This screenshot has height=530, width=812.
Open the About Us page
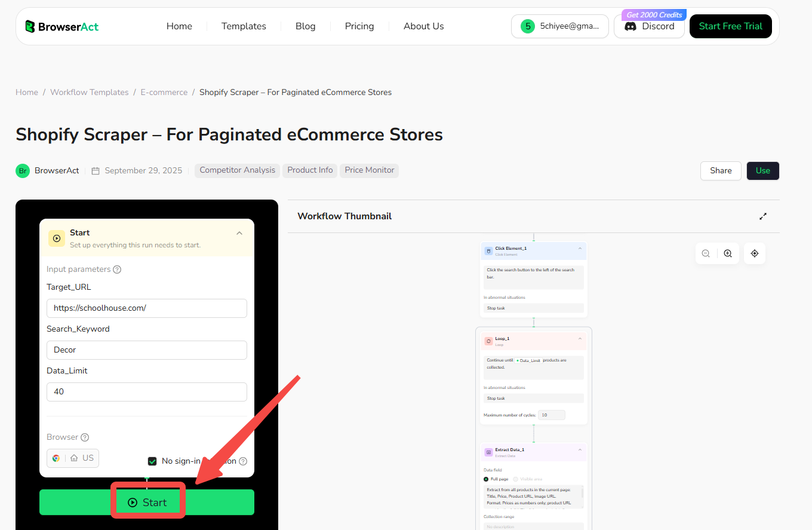tap(423, 26)
